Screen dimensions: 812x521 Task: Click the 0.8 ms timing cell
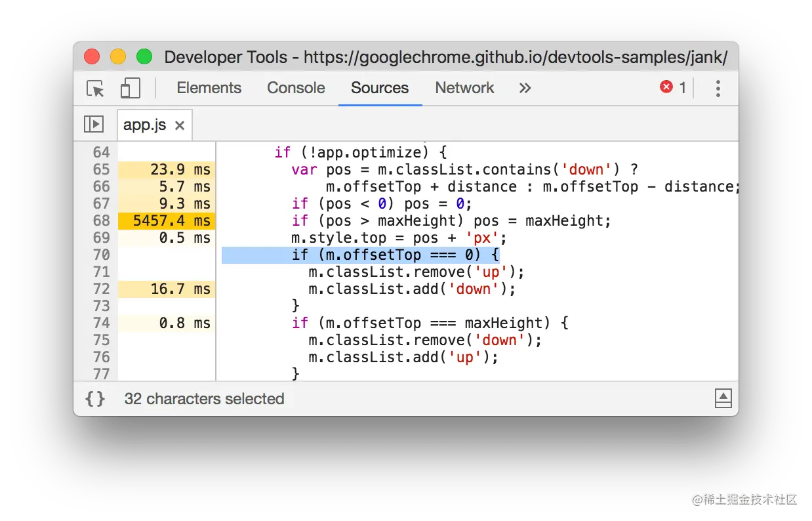[x=167, y=323]
